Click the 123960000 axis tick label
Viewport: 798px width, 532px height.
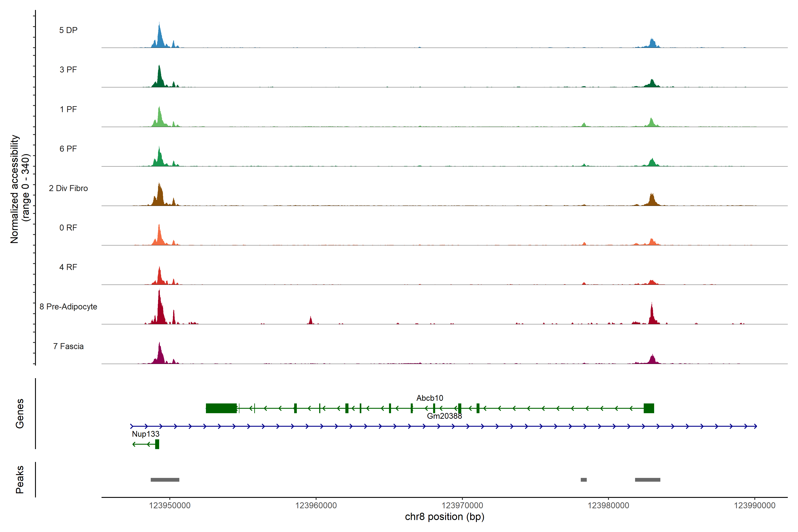pyautogui.click(x=316, y=506)
